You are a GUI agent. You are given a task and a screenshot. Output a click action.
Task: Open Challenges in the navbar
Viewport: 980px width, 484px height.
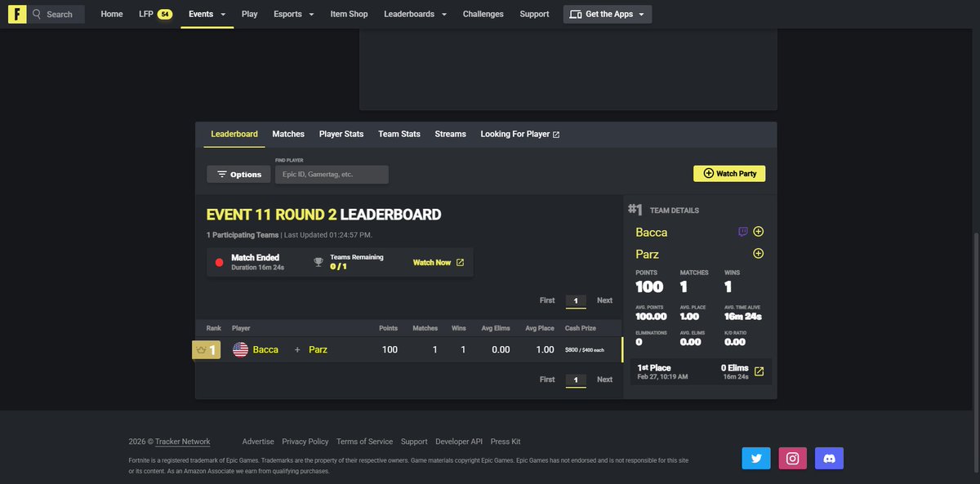483,14
